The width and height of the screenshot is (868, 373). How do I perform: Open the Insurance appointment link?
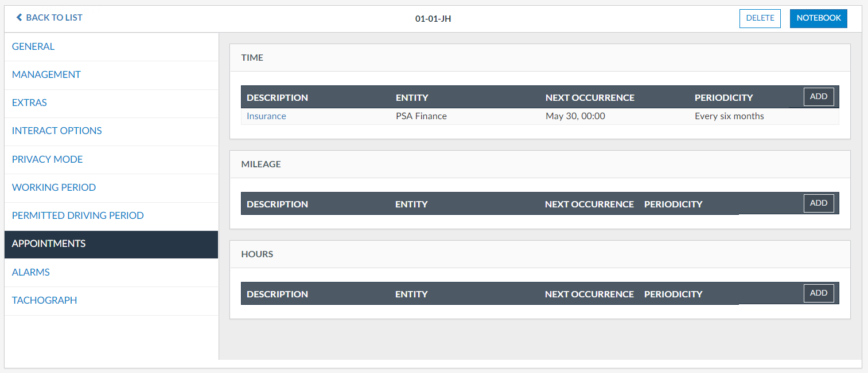[266, 116]
